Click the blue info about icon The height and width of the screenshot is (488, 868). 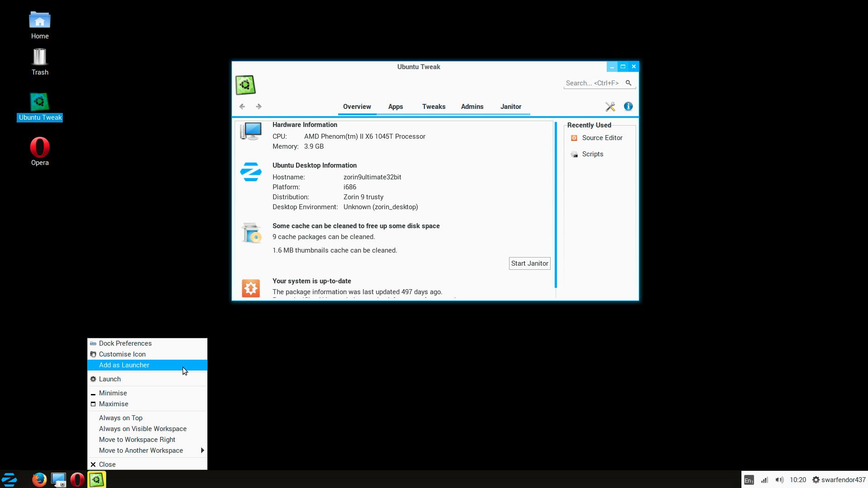pos(628,107)
